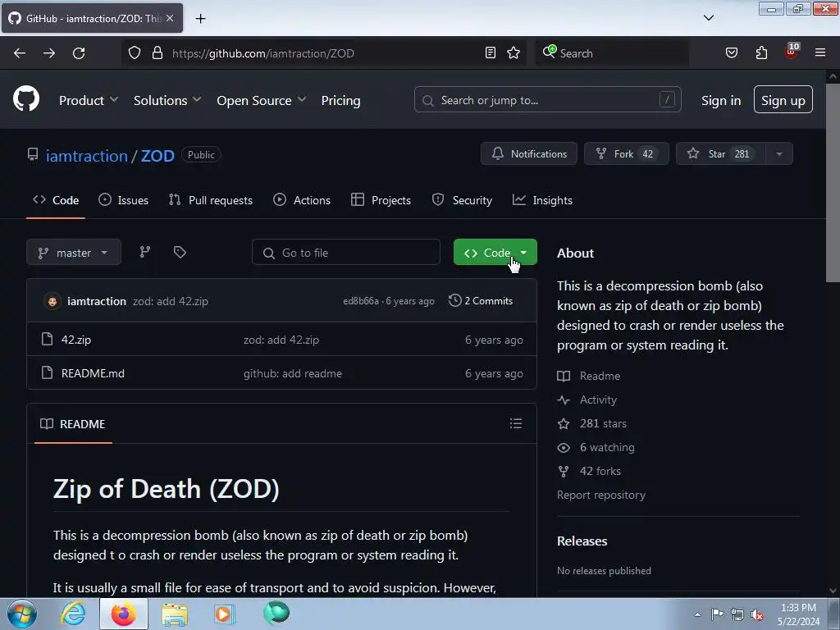840x630 pixels.
Task: Reload the page with the refresh icon
Action: (79, 53)
